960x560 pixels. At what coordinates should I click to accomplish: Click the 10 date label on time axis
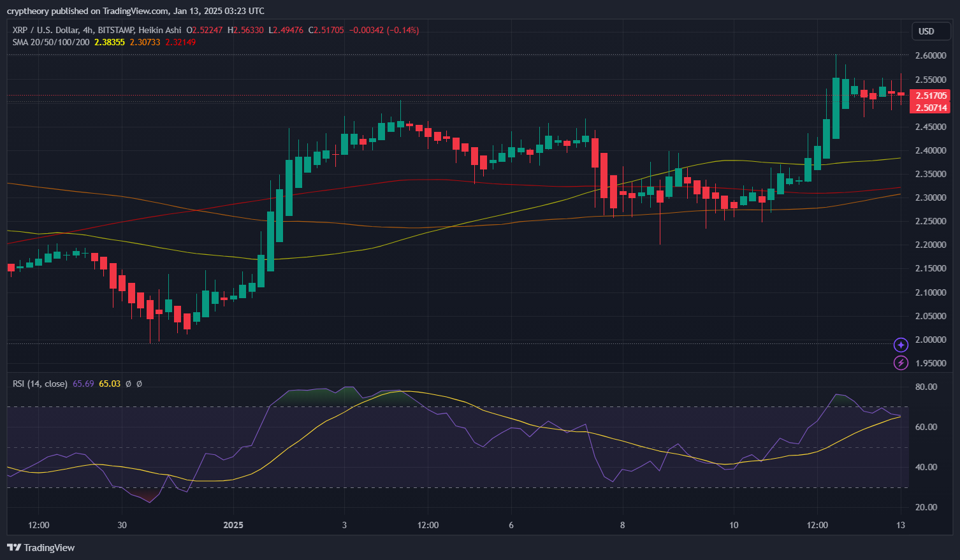coord(734,525)
